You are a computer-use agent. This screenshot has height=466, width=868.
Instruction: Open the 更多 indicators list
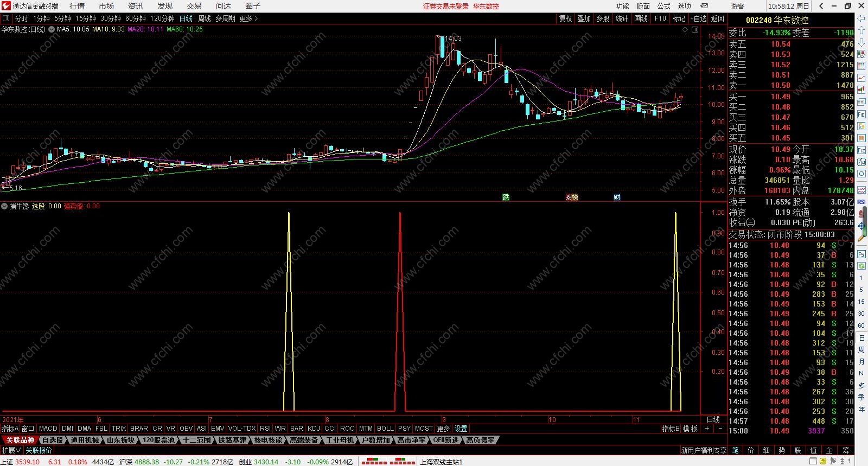(443, 429)
